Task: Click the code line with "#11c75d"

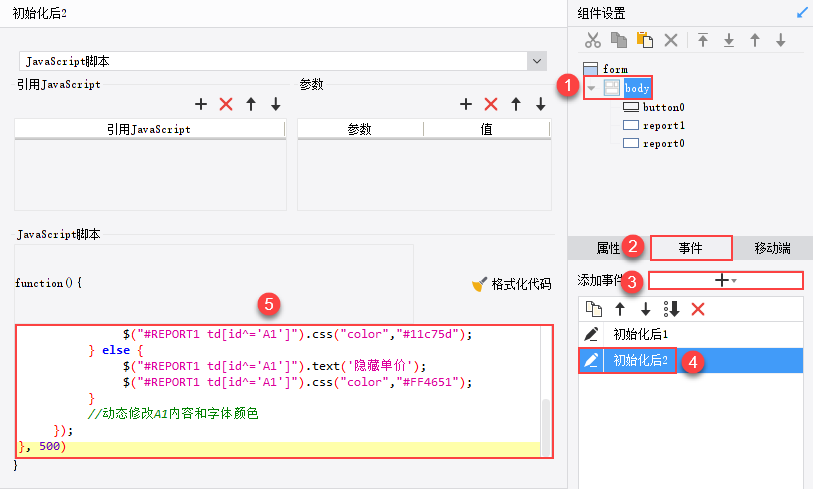Action: (298, 334)
